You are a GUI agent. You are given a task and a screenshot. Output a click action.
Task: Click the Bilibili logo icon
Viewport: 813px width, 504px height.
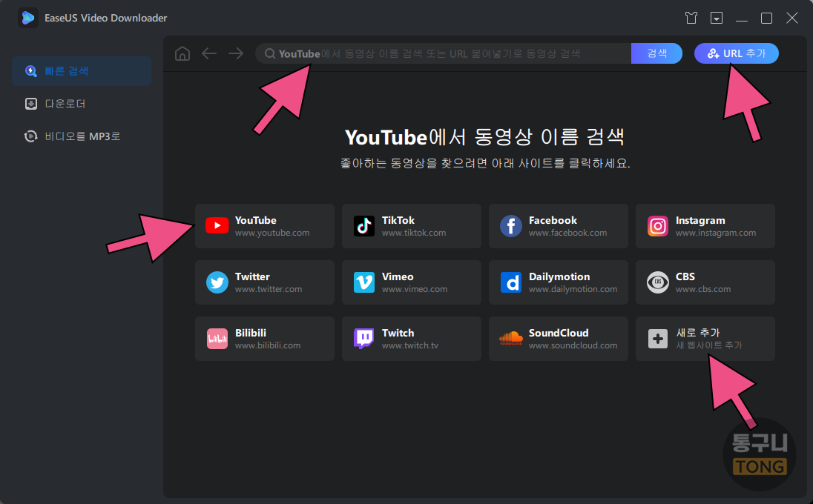pos(217,339)
